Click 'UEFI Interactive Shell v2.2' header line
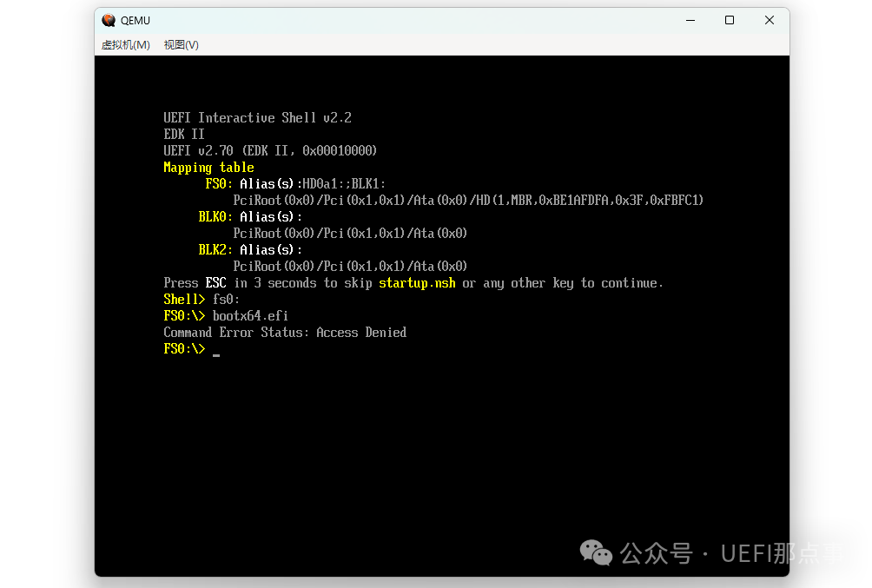872x588 pixels. (x=257, y=118)
